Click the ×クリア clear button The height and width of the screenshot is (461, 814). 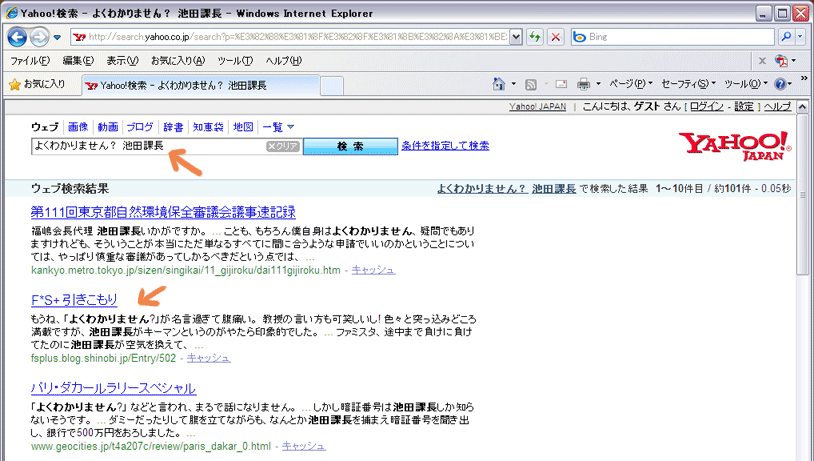pos(283,146)
